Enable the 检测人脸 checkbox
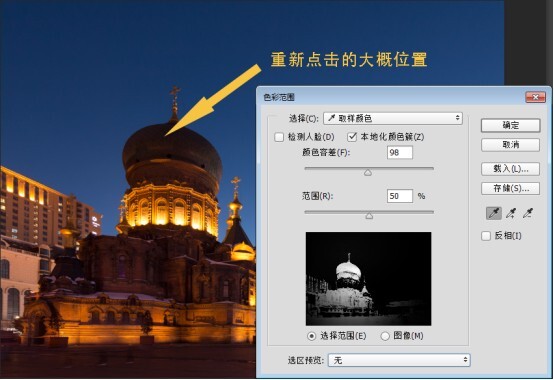 [x=279, y=137]
